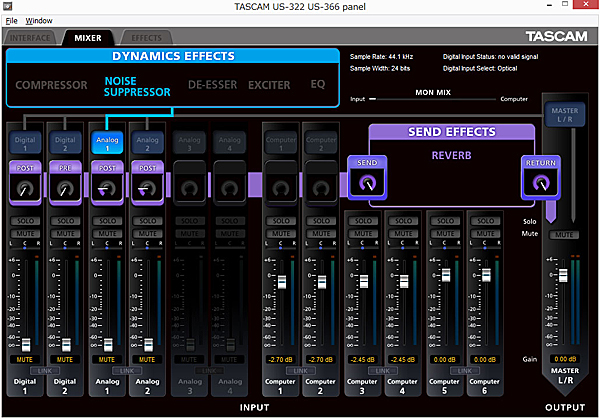Click the Digital 1 fader handle
This screenshot has width=600, height=419.
26,344
